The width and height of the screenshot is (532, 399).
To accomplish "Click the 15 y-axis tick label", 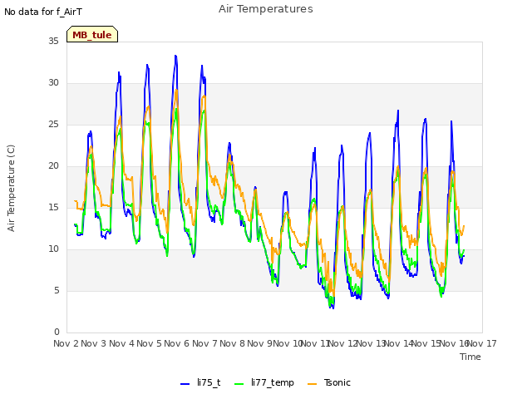I will pos(53,207).
